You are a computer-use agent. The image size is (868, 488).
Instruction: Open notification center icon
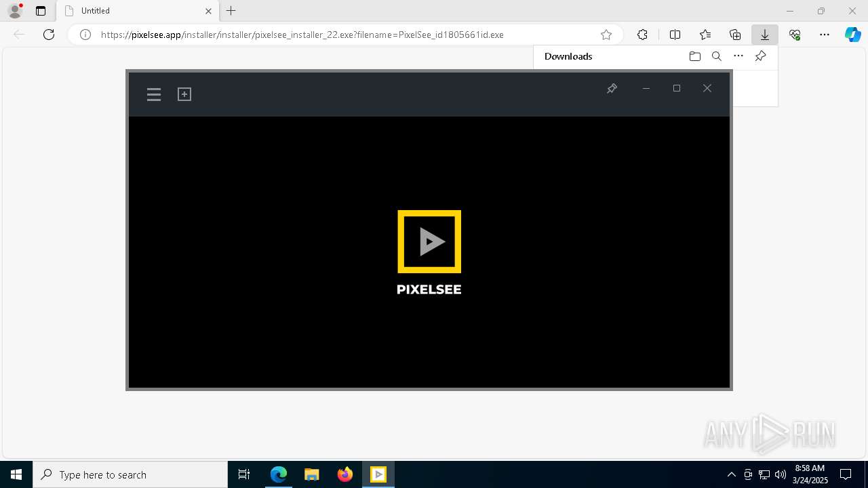coord(846,474)
